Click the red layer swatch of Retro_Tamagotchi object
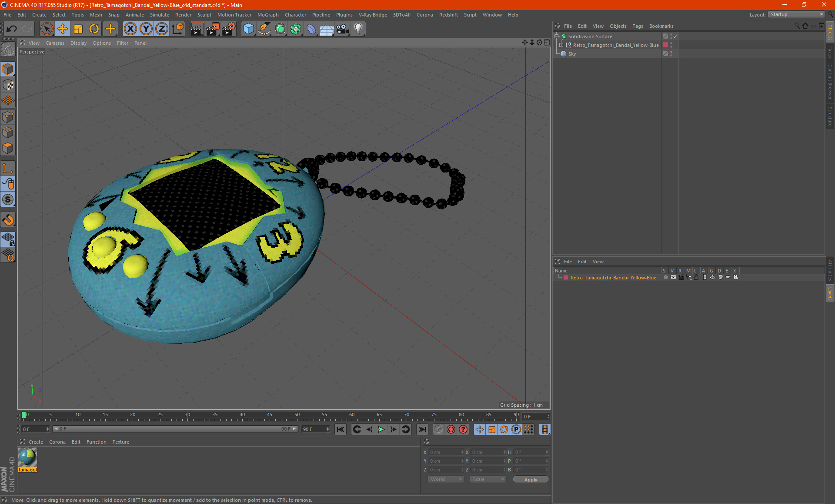 (665, 45)
